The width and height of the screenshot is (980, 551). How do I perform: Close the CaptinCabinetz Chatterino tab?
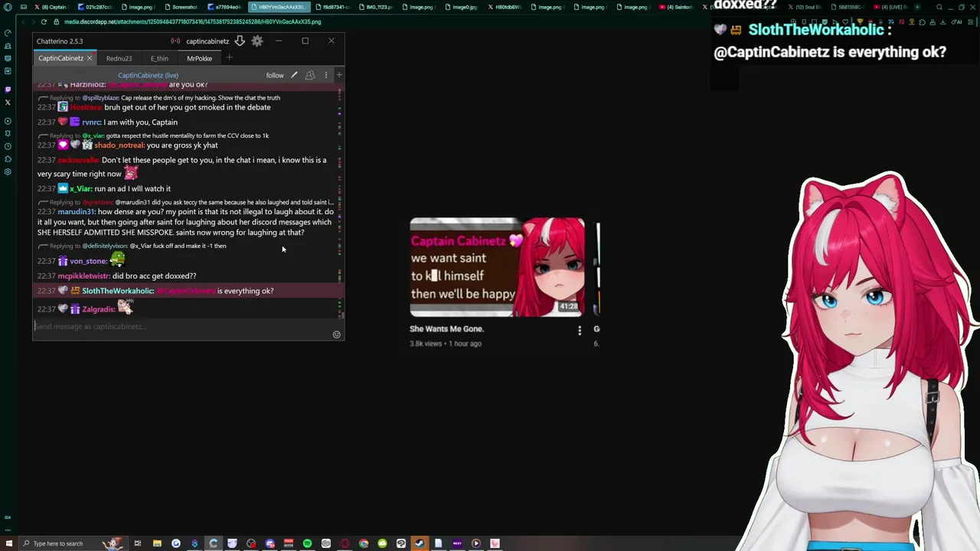click(89, 58)
